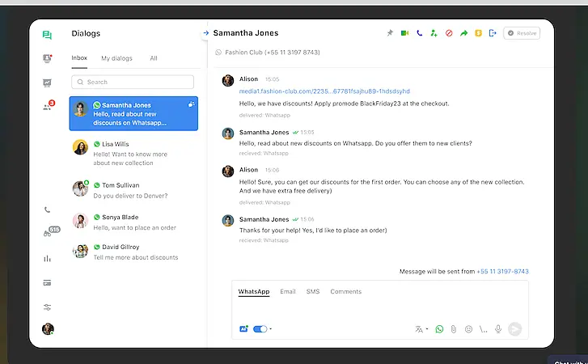588x364 pixels.
Task: Click Alison's avatar on the 15:05 message
Action: pos(228,80)
